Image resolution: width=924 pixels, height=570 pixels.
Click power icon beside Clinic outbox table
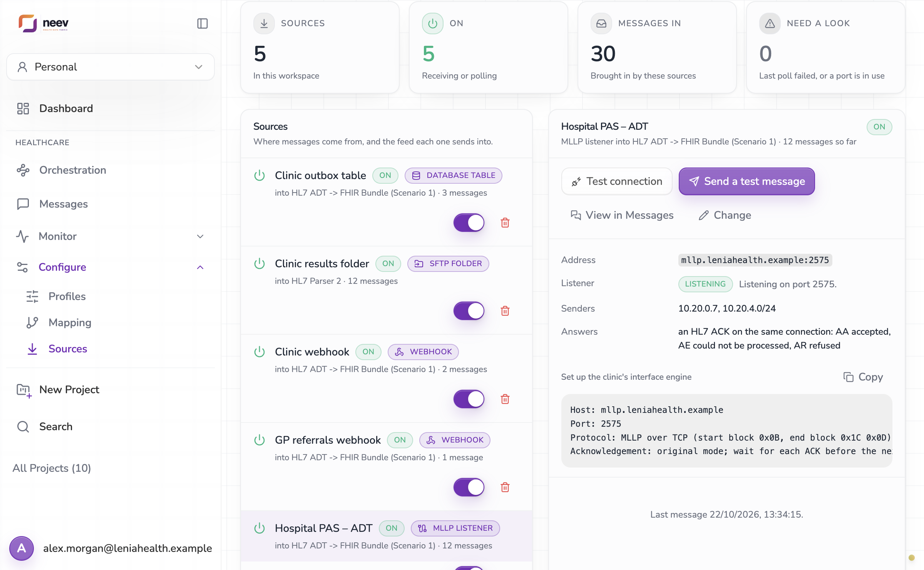pyautogui.click(x=259, y=176)
